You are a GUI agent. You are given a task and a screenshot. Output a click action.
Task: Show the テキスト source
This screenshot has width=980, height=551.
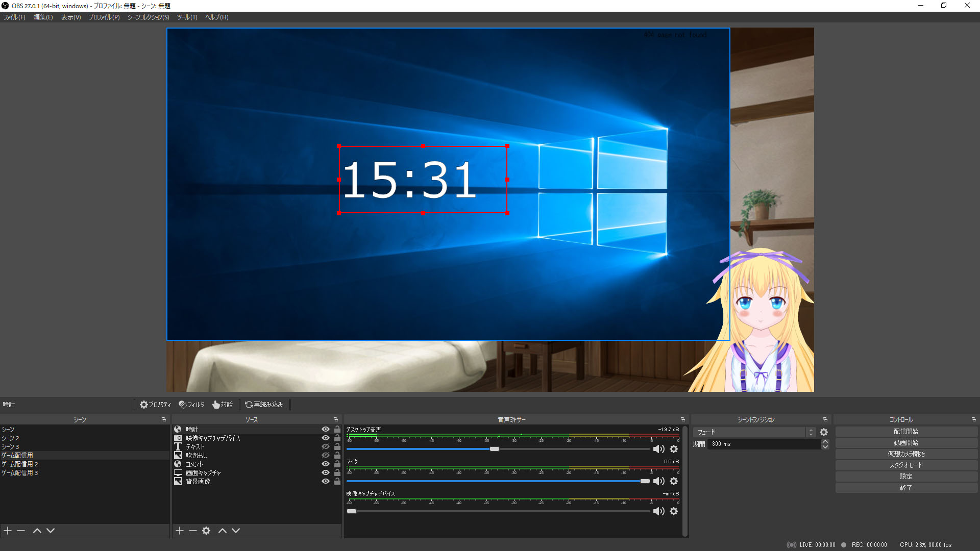(x=326, y=447)
